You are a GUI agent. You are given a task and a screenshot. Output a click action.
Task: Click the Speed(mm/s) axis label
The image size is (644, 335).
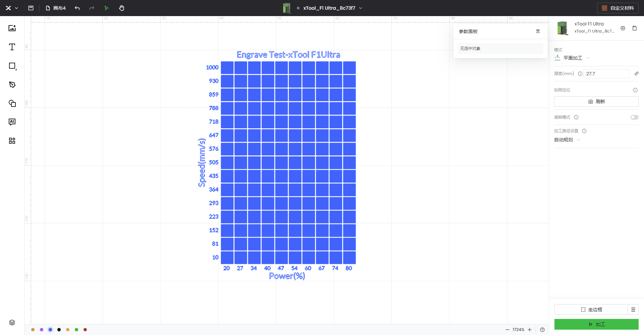click(202, 162)
